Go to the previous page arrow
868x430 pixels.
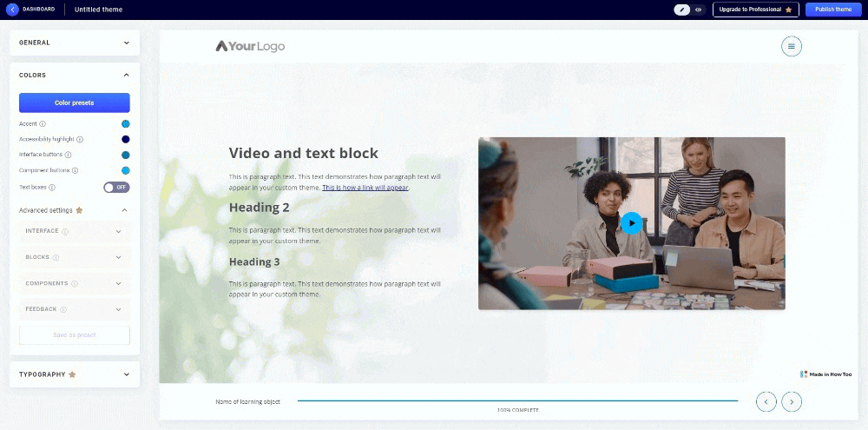[766, 401]
